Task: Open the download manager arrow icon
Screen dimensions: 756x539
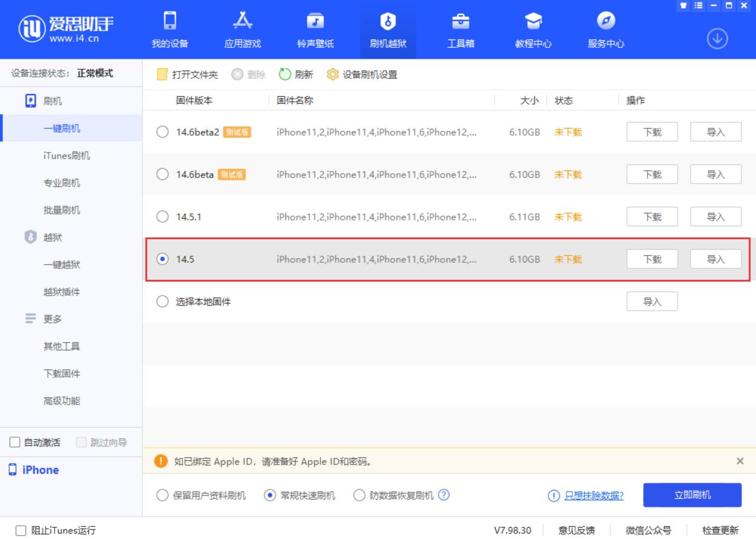Action: coord(717,39)
